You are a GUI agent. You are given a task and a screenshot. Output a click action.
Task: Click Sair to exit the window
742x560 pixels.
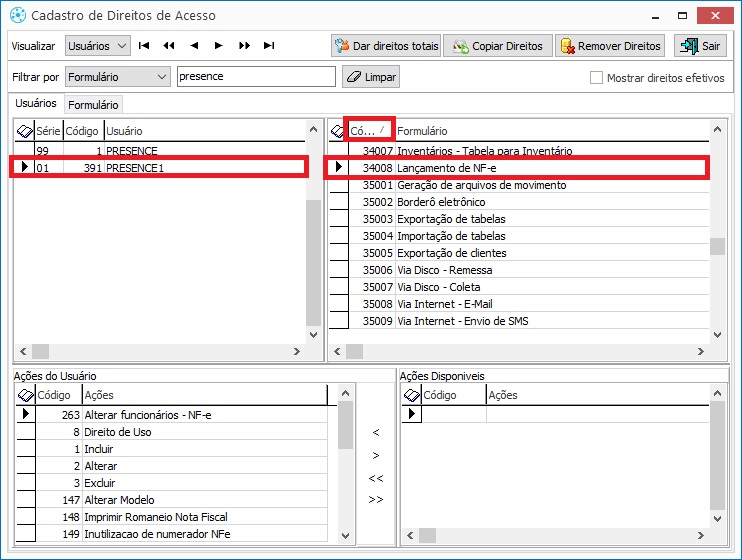click(x=700, y=46)
